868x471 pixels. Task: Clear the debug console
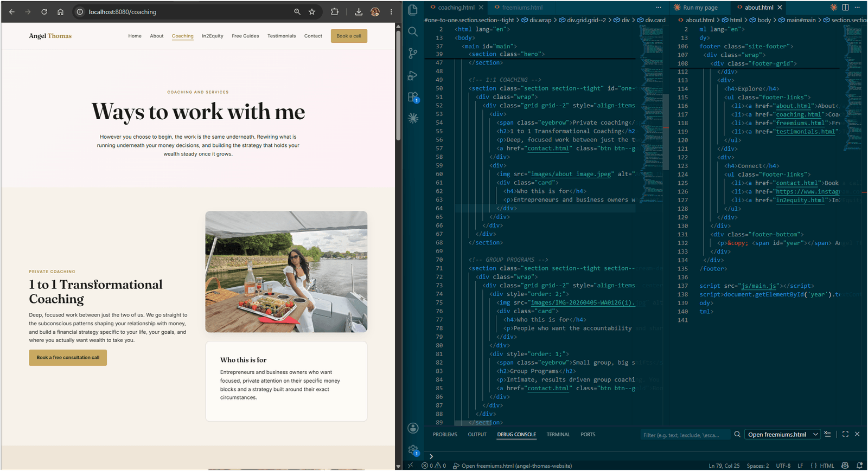click(x=827, y=434)
